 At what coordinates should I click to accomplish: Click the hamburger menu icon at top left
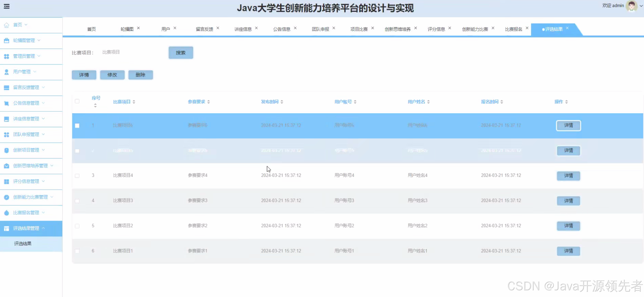(7, 6)
